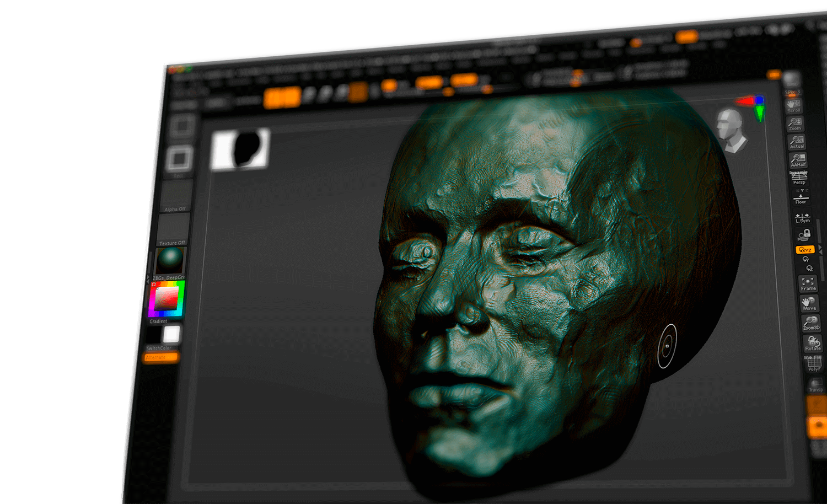The width and height of the screenshot is (827, 504).
Task: Click the left shelf divider arrows
Action: (x=148, y=280)
